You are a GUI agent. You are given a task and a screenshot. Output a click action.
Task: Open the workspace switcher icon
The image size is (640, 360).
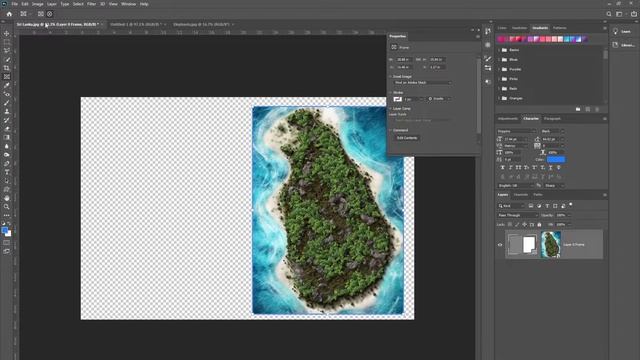click(x=620, y=14)
